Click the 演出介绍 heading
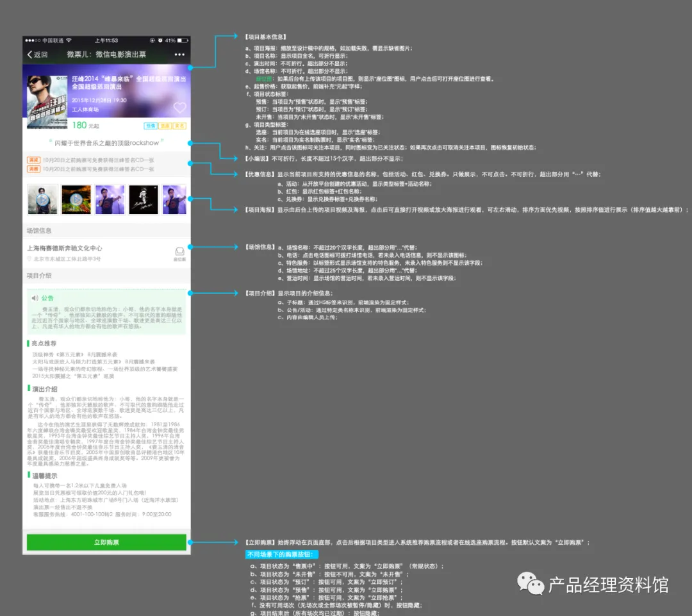Screen dimensions: 692x616 coord(45,389)
